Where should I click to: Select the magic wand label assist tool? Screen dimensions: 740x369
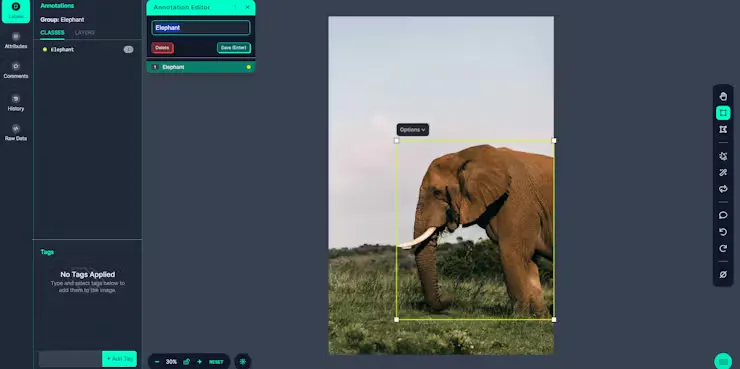point(723,173)
